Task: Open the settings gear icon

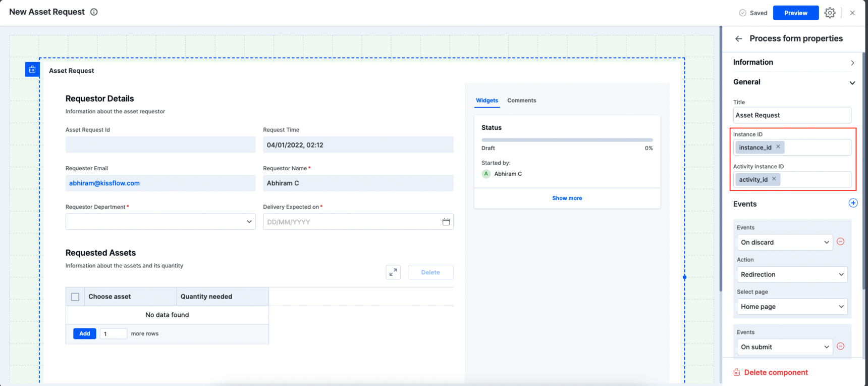Action: [x=830, y=13]
